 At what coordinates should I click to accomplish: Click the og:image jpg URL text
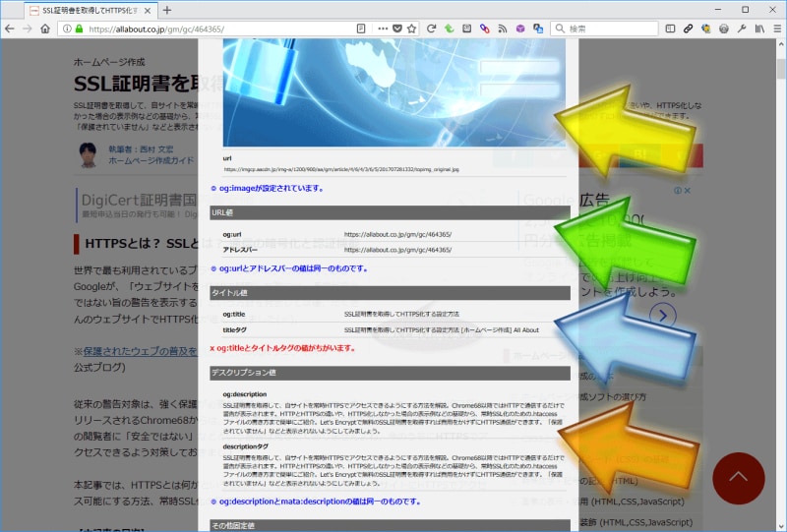341,170
